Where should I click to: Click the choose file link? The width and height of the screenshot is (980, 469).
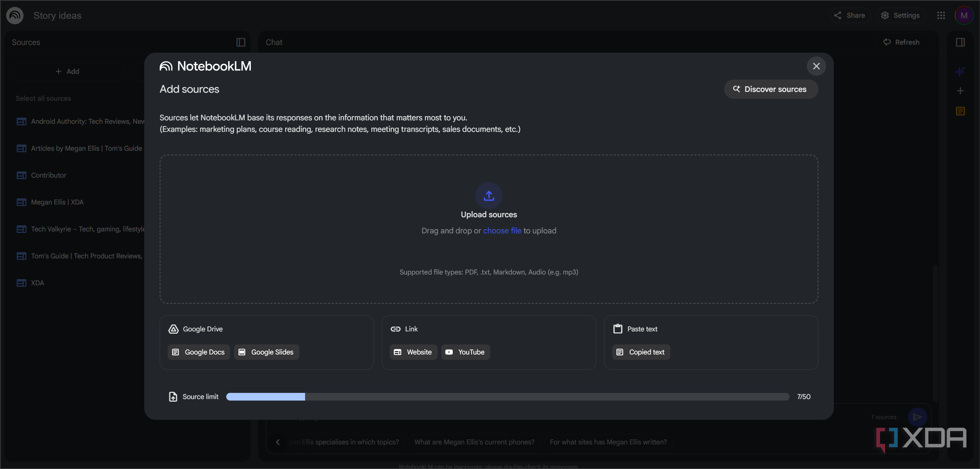coord(502,231)
